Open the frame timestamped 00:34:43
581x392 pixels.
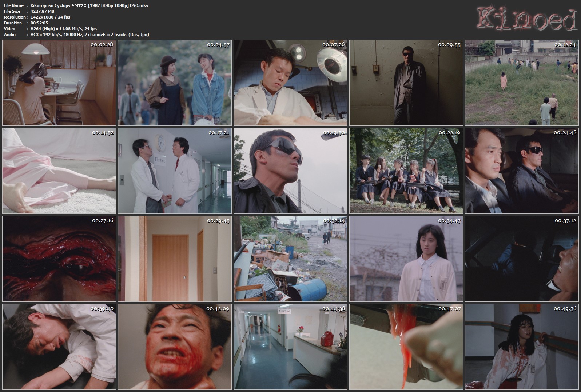coord(406,259)
